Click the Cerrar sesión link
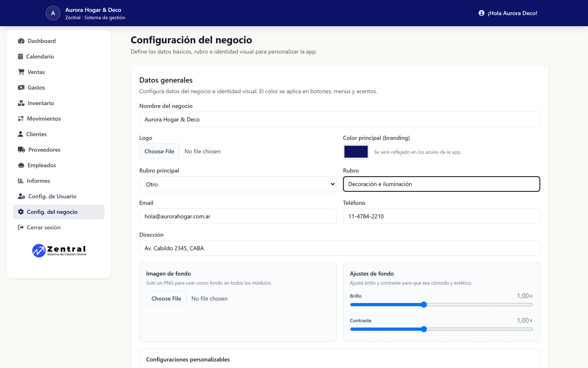This screenshot has width=588, height=368. pyautogui.click(x=59, y=227)
